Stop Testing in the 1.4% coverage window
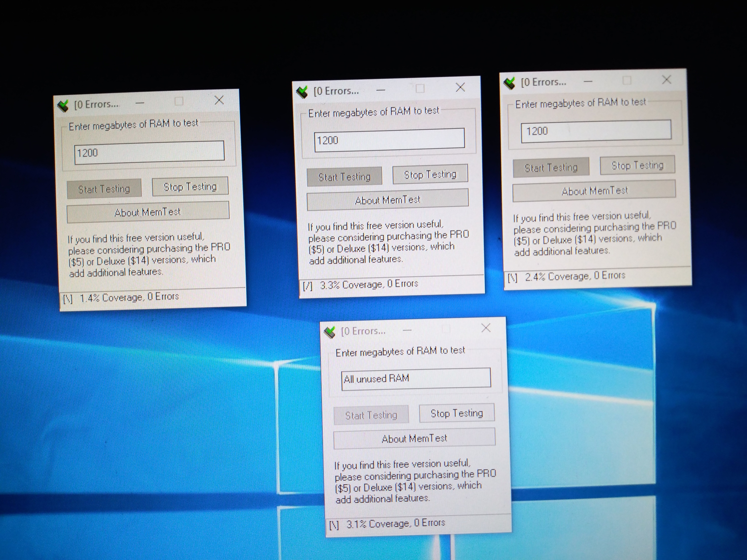This screenshot has height=560, width=747. [x=190, y=187]
